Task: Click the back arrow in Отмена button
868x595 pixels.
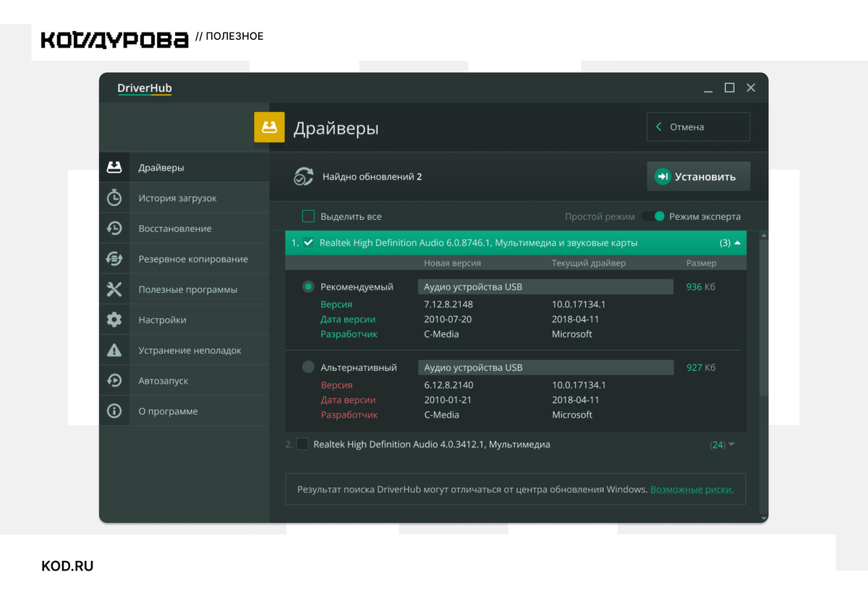Action: pyautogui.click(x=659, y=127)
